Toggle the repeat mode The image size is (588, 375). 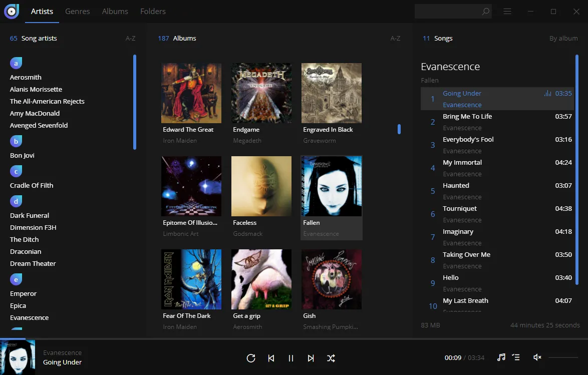251,358
